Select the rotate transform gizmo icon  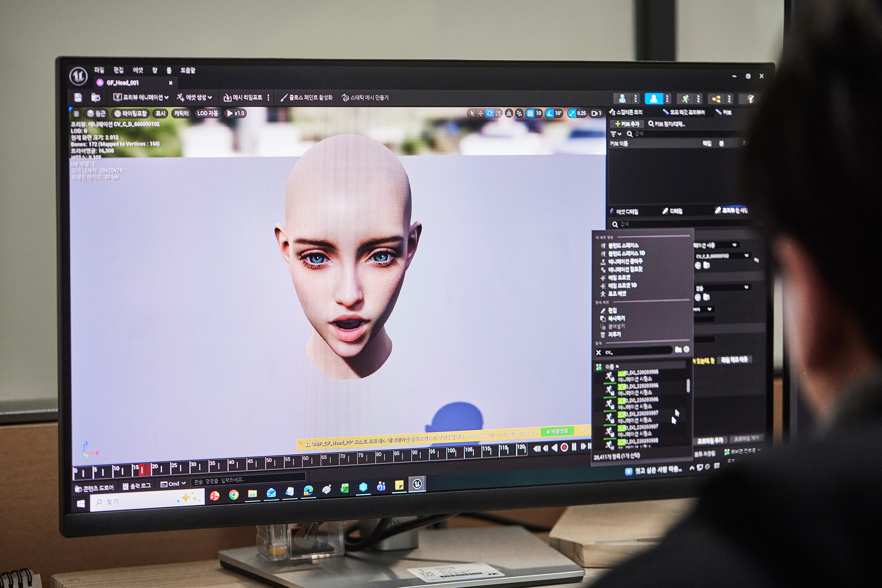489,113
